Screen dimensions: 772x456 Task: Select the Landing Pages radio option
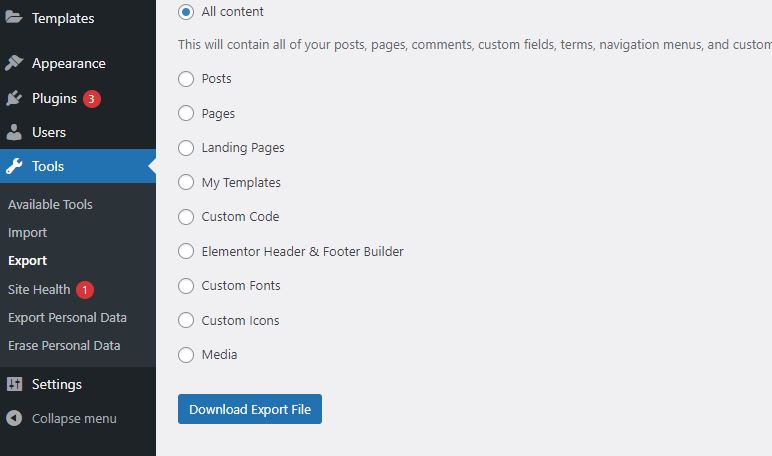tap(186, 148)
